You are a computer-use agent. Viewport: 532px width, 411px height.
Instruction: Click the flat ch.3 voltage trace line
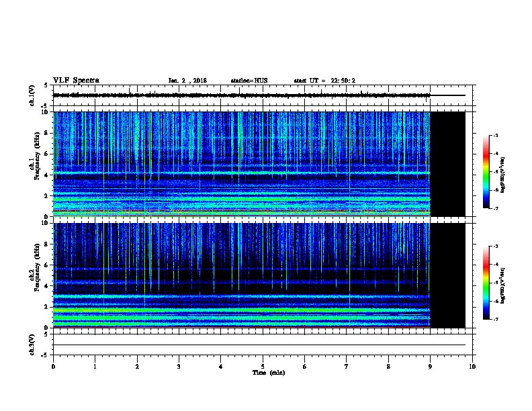(259, 345)
